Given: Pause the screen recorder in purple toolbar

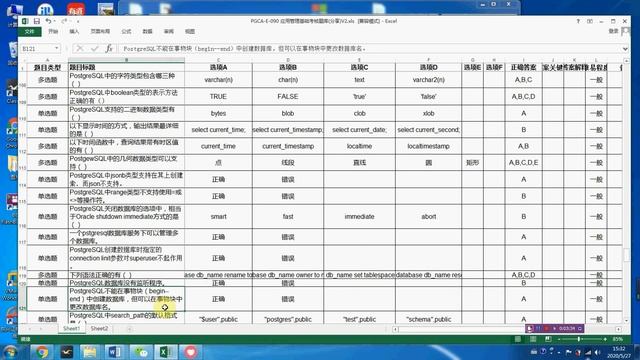Looking at the screenshot, I should point(538,328).
